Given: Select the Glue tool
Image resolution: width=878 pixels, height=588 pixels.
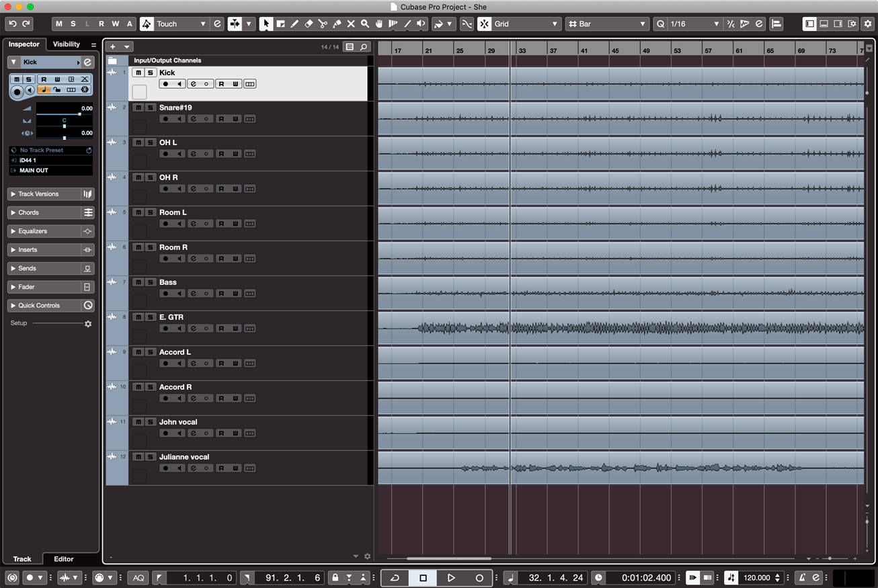Looking at the screenshot, I should click(x=337, y=24).
